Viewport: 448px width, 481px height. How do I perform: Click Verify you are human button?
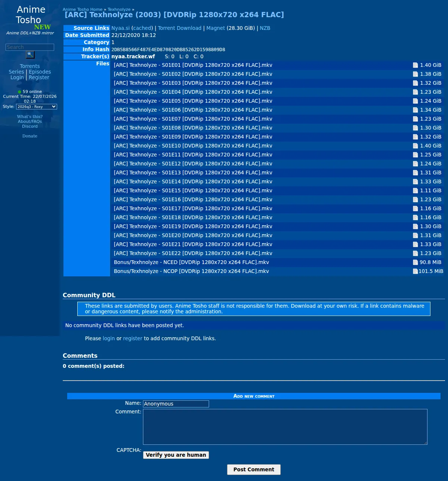[176, 455]
